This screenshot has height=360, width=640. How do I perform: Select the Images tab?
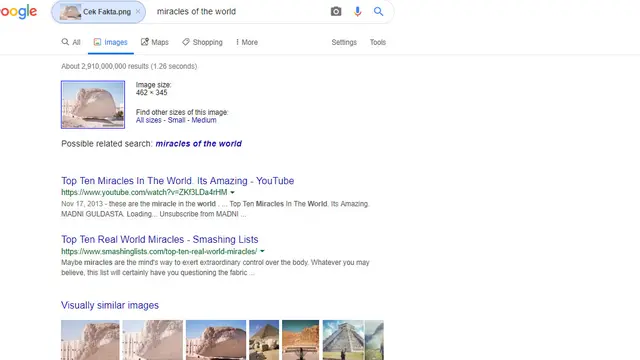111,42
